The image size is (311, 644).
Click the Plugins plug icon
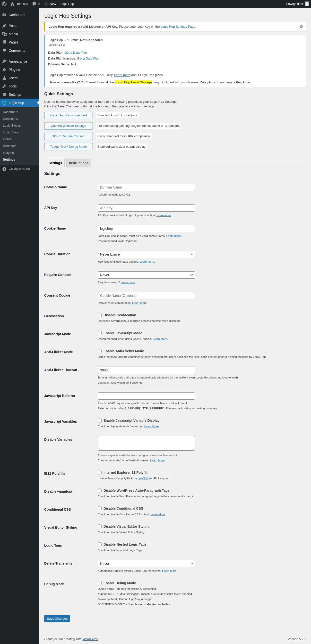[4, 70]
